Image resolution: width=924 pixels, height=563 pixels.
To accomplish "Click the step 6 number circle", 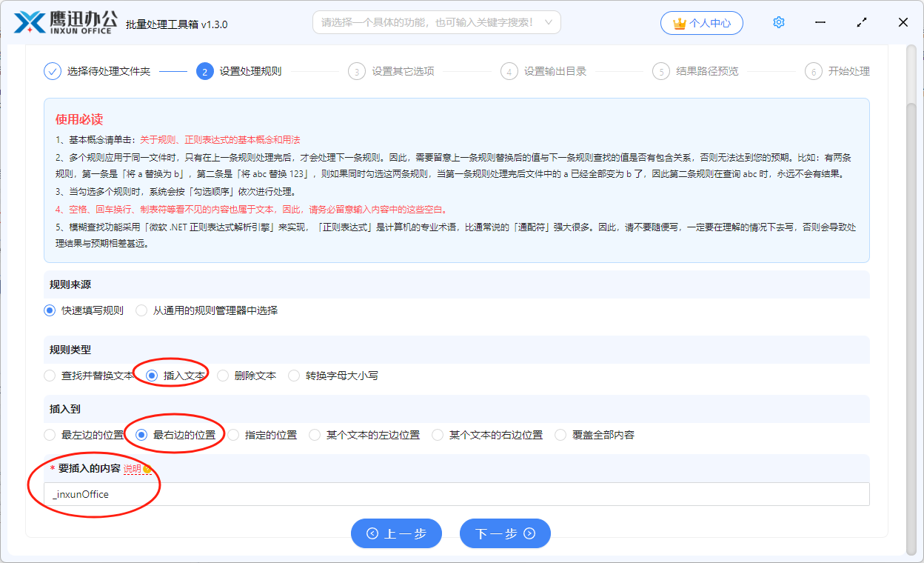I will coord(813,71).
